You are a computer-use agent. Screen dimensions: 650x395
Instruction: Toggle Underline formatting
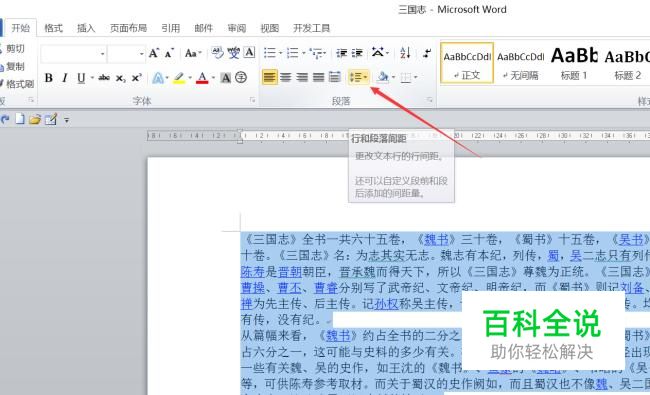pyautogui.click(x=81, y=78)
